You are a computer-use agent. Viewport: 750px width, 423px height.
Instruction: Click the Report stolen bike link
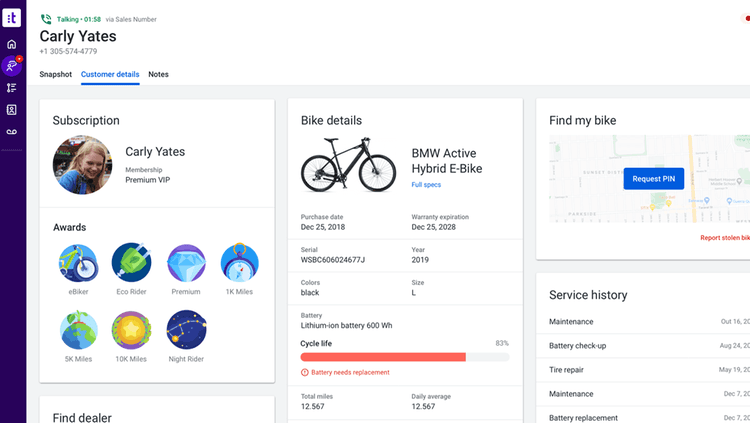[x=725, y=237]
